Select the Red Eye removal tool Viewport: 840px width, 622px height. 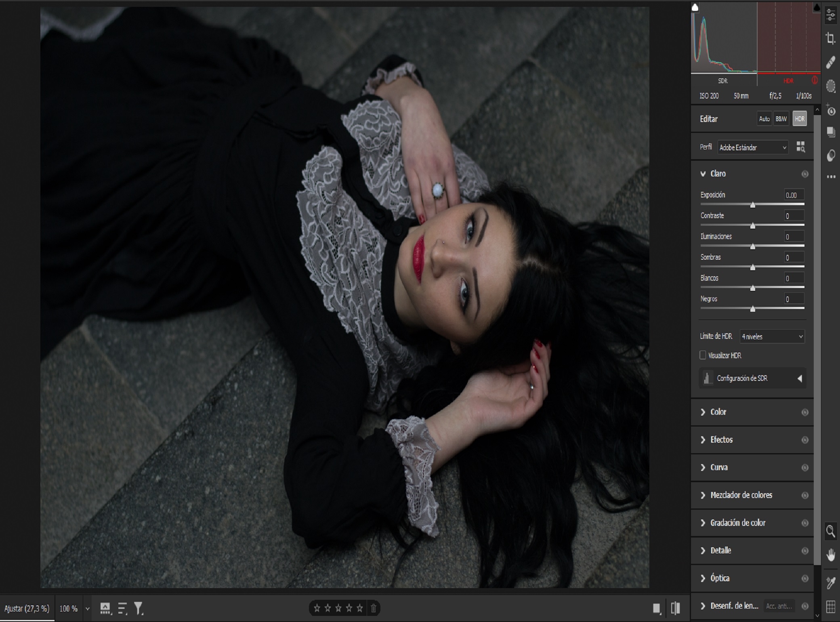tap(830, 110)
